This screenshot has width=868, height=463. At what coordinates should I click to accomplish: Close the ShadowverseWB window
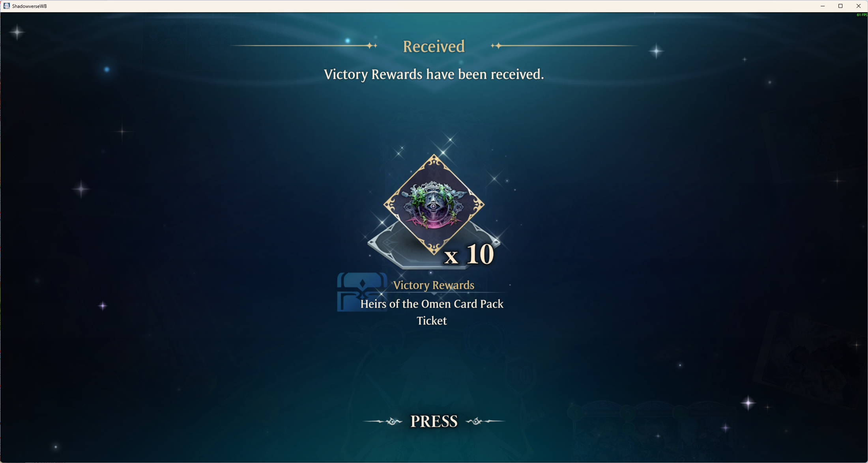(859, 6)
